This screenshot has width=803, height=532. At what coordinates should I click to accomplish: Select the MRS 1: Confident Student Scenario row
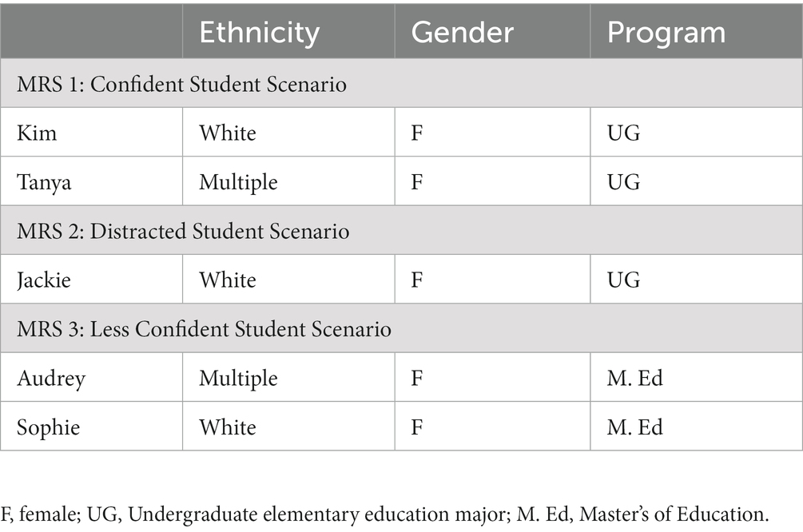(x=401, y=83)
